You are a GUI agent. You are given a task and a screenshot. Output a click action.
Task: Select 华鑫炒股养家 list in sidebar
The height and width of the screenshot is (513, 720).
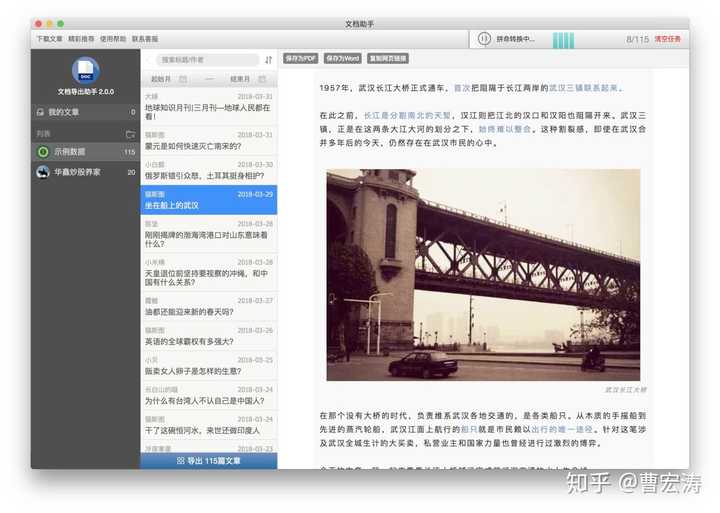click(85, 172)
